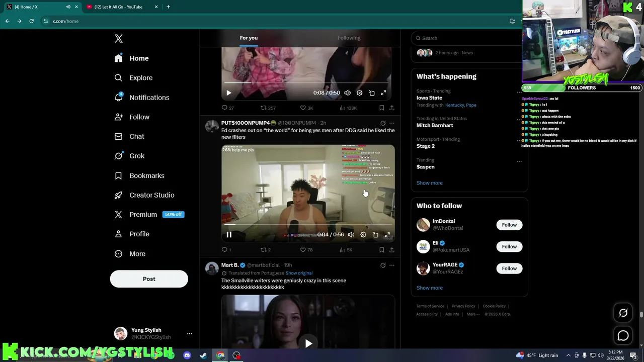This screenshot has width=644, height=362.
Task: Open a new browser tab
Action: click(168, 7)
